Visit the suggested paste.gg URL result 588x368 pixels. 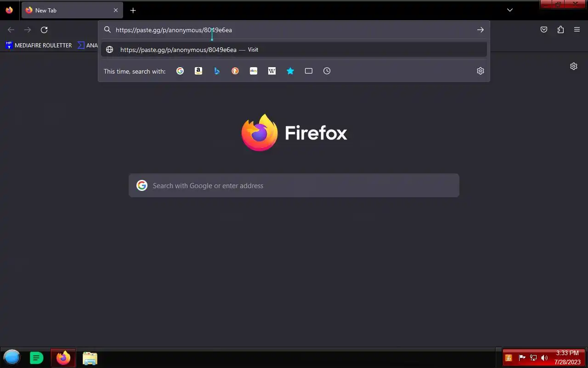coord(294,50)
